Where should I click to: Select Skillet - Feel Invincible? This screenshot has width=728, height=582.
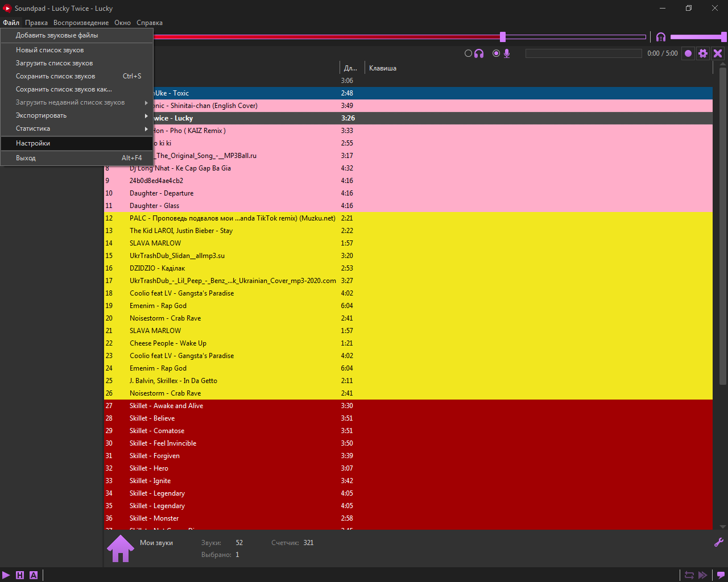(x=408, y=443)
